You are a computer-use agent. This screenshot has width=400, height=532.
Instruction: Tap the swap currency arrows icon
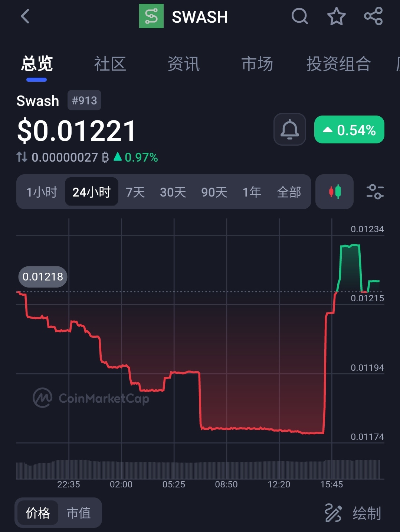[x=22, y=157]
